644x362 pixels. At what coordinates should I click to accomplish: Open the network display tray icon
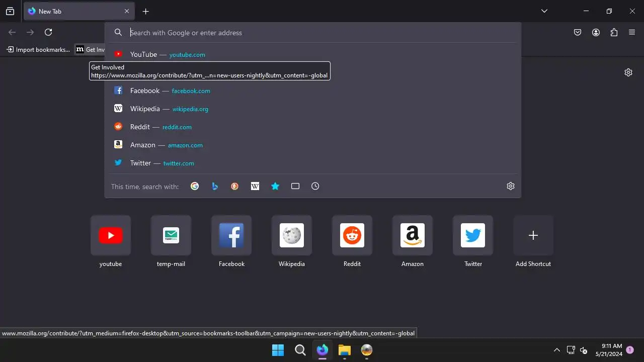(x=571, y=350)
